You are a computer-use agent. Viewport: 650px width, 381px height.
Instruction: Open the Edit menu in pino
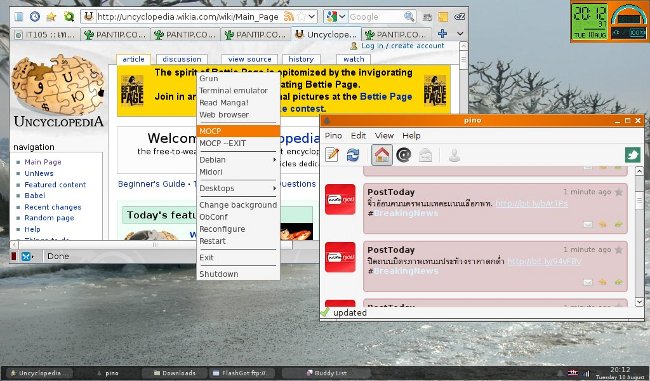point(358,136)
